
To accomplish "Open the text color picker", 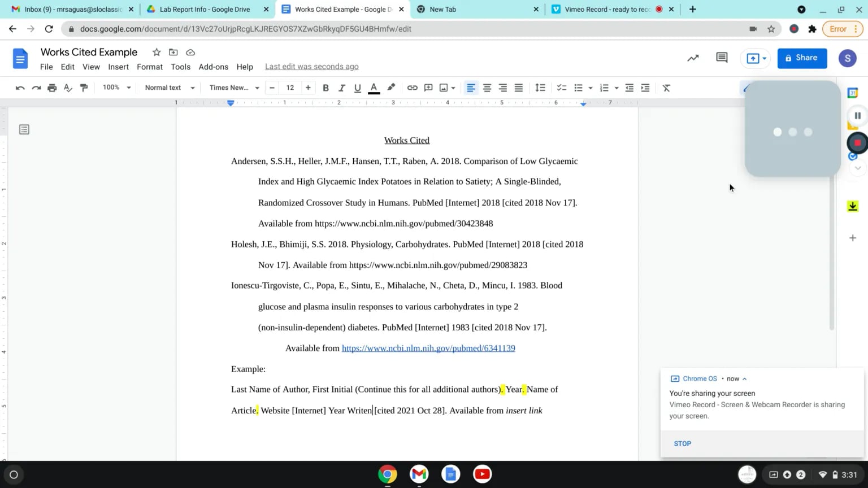I will pyautogui.click(x=374, y=88).
